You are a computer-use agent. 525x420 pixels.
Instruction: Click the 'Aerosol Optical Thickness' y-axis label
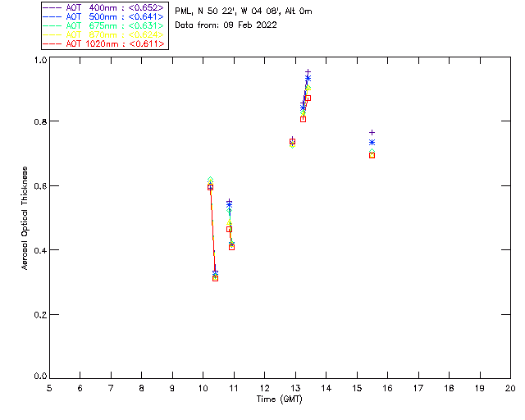pyautogui.click(x=25, y=218)
